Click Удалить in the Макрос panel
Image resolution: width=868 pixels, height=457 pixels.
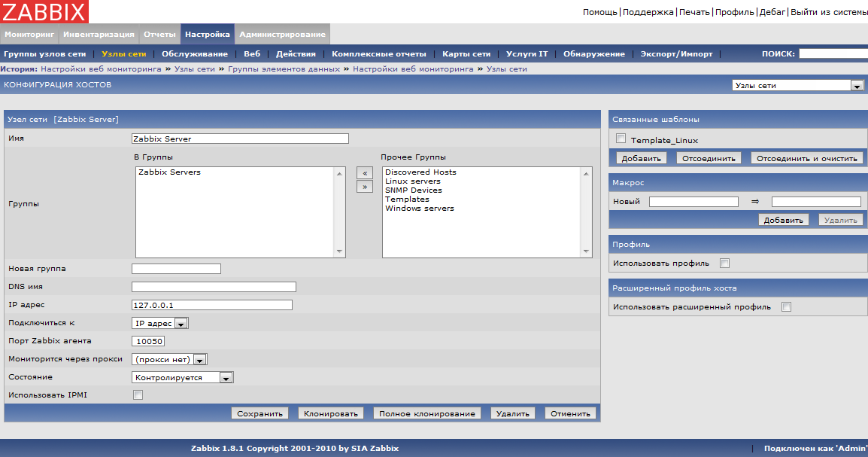[x=840, y=220]
